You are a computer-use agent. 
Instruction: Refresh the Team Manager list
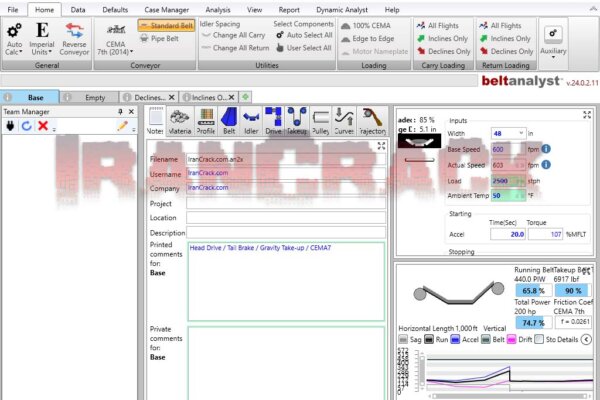(26, 126)
